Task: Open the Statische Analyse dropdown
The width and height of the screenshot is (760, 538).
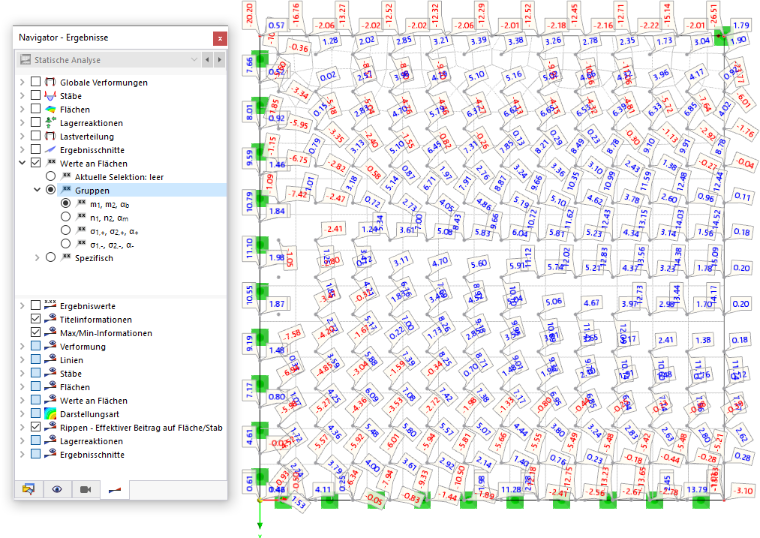Action: [194, 60]
